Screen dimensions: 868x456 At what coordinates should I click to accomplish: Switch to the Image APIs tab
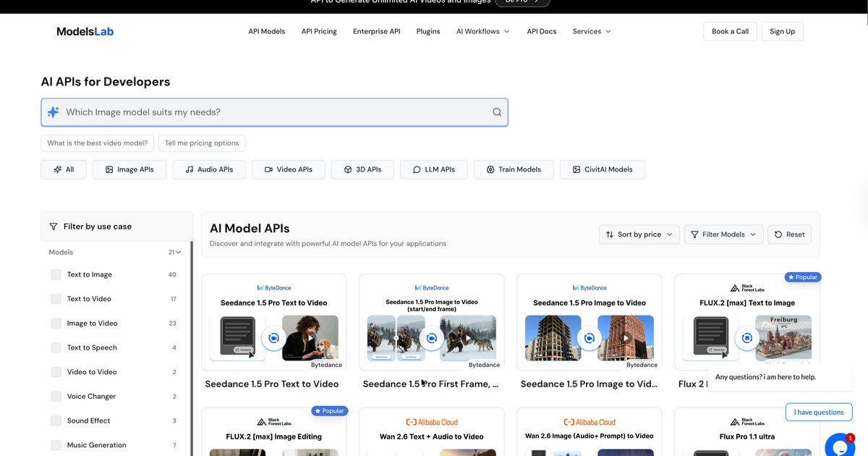coord(129,169)
